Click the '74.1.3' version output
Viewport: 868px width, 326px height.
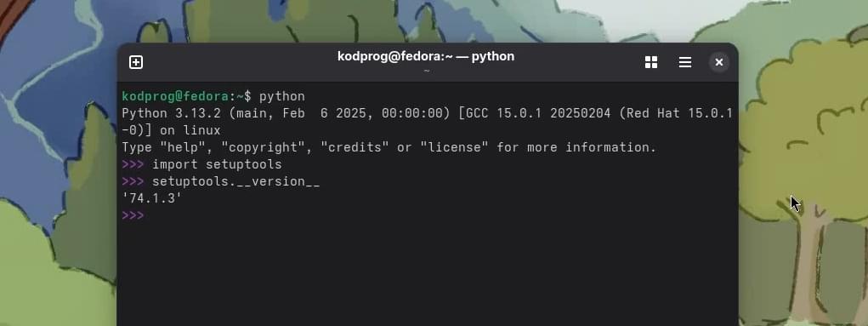pyautogui.click(x=151, y=198)
